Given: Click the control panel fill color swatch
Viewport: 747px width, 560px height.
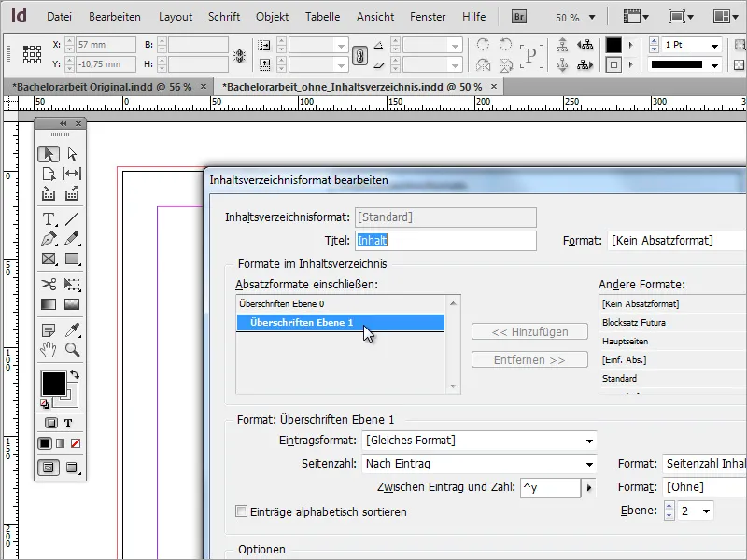Looking at the screenshot, I should pos(613,45).
